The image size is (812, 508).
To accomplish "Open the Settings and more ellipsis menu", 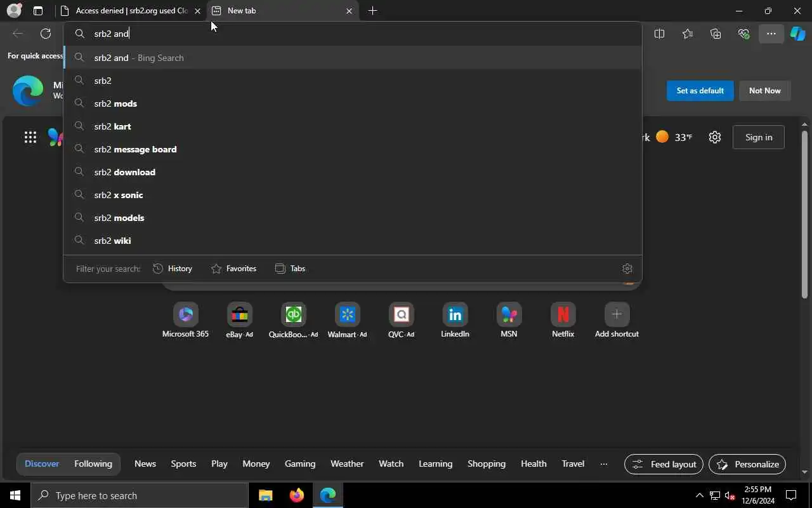I will coord(771,34).
